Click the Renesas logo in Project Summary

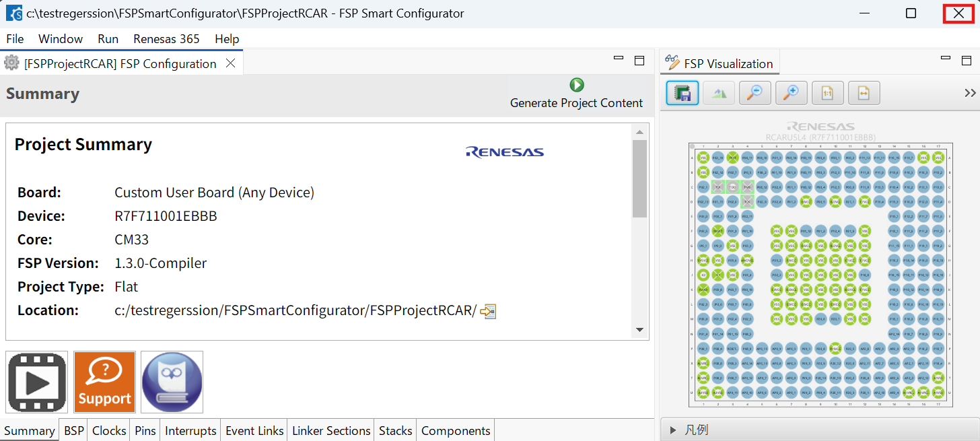[x=505, y=152]
